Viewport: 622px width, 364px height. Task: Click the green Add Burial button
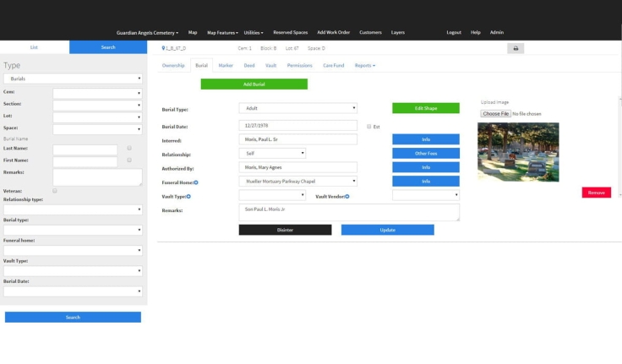point(254,84)
